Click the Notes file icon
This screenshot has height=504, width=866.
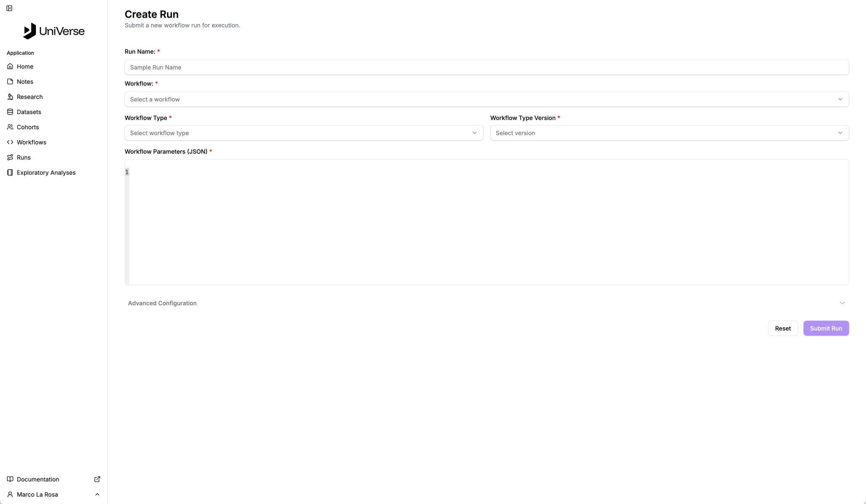pyautogui.click(x=10, y=82)
